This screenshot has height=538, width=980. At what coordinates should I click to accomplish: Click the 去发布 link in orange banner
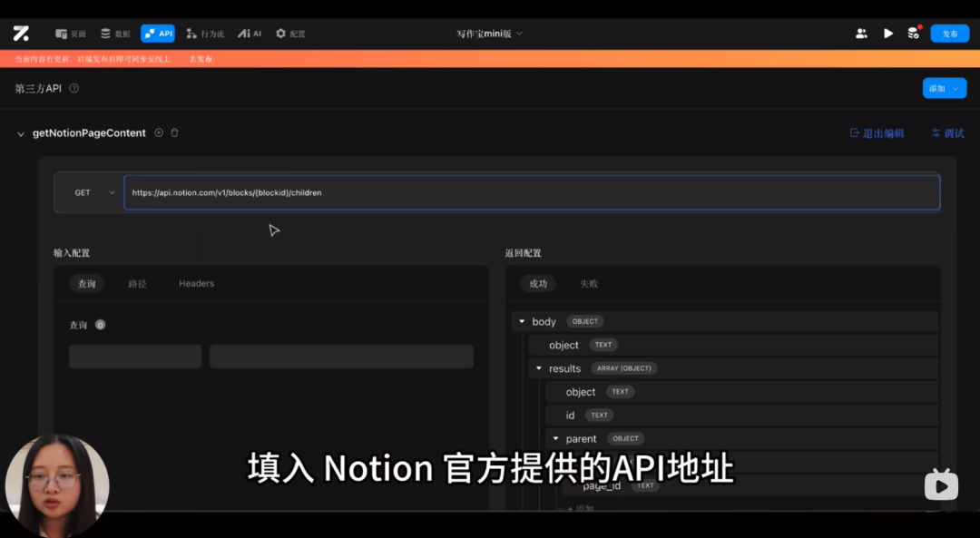pyautogui.click(x=201, y=59)
